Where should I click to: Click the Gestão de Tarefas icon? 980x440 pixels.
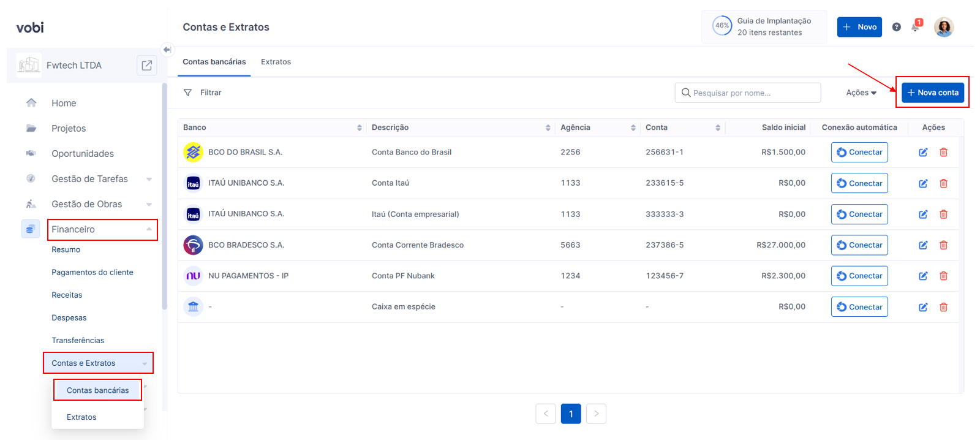31,178
